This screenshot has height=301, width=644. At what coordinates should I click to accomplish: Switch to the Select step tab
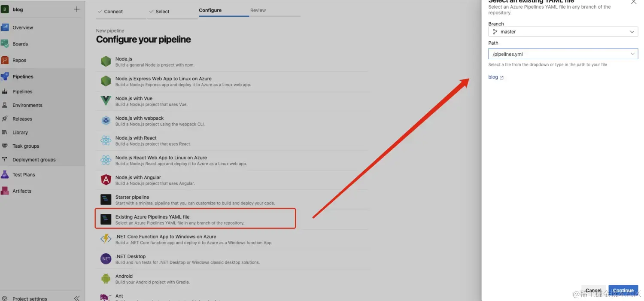click(173, 12)
